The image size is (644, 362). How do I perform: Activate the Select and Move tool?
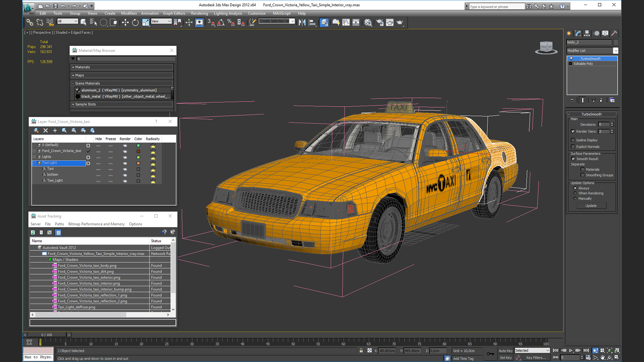tap(125, 22)
